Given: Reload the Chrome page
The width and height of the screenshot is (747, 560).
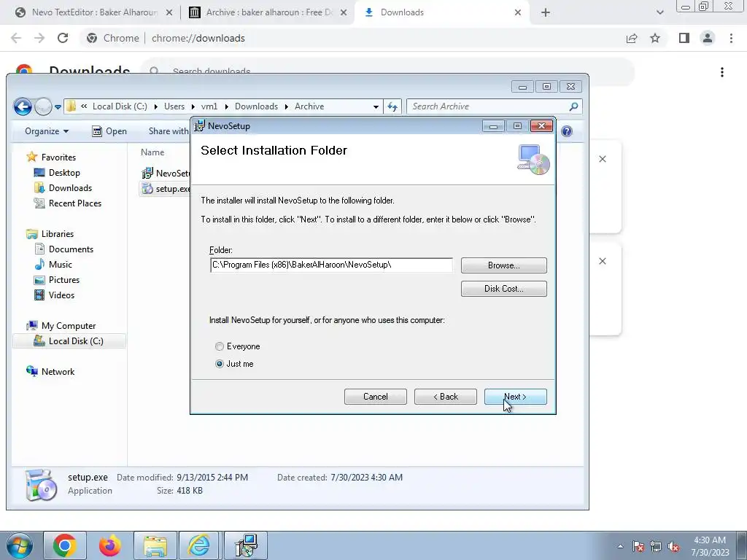Looking at the screenshot, I should tap(63, 38).
